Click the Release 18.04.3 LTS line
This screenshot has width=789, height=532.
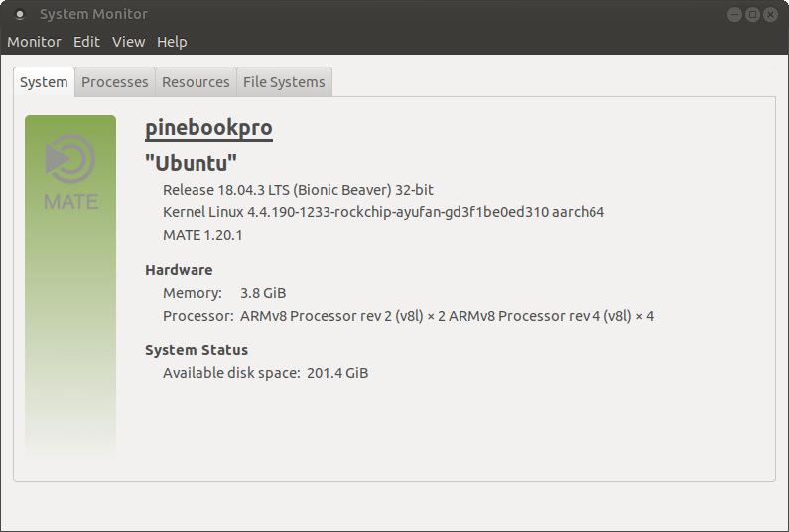[298, 189]
